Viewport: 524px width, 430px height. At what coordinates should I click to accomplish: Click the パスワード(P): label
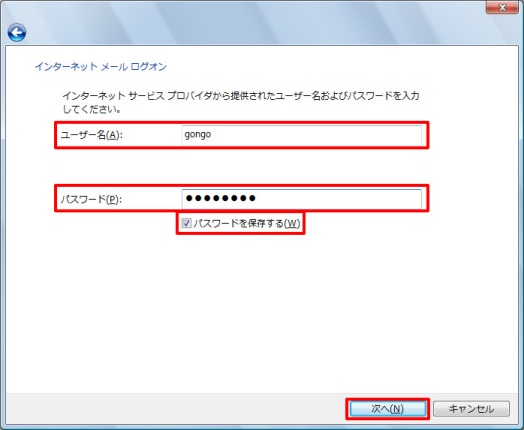(91, 199)
